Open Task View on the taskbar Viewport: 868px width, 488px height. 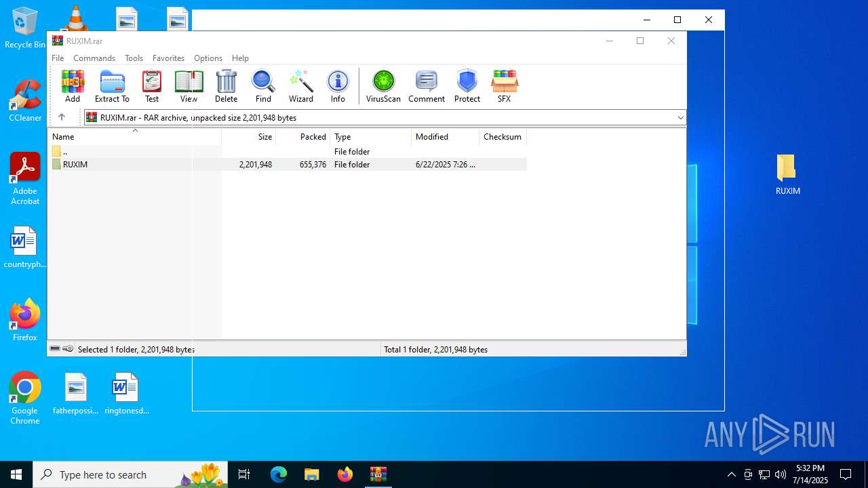[x=244, y=474]
